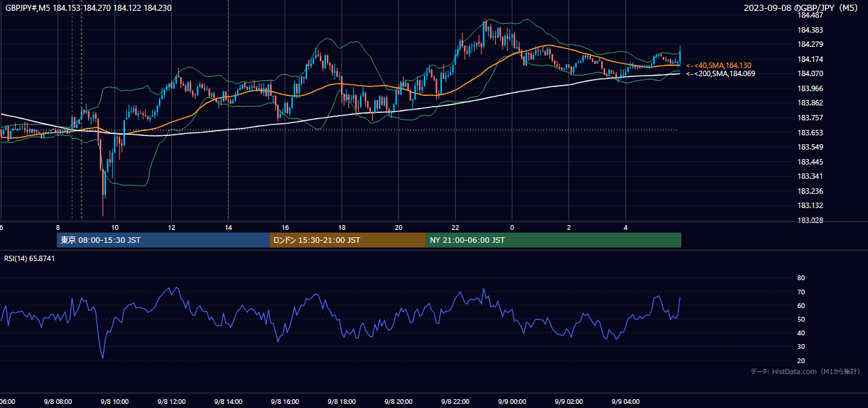Image resolution: width=868 pixels, height=408 pixels.
Task: Click hour tick '16' below the price chart
Action: [285, 227]
